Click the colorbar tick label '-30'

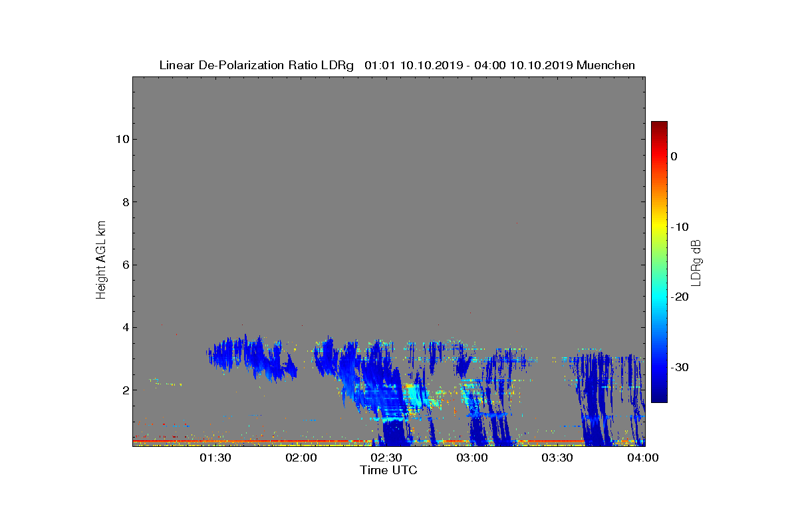tap(680, 368)
